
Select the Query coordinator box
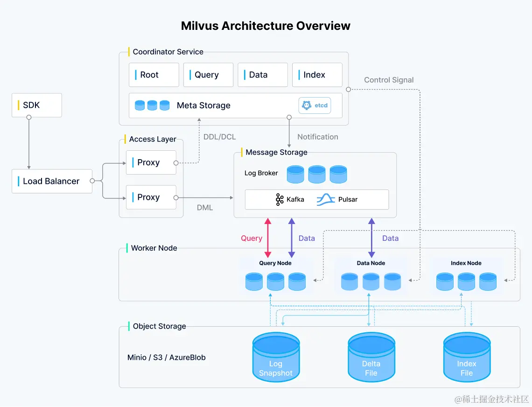(208, 75)
